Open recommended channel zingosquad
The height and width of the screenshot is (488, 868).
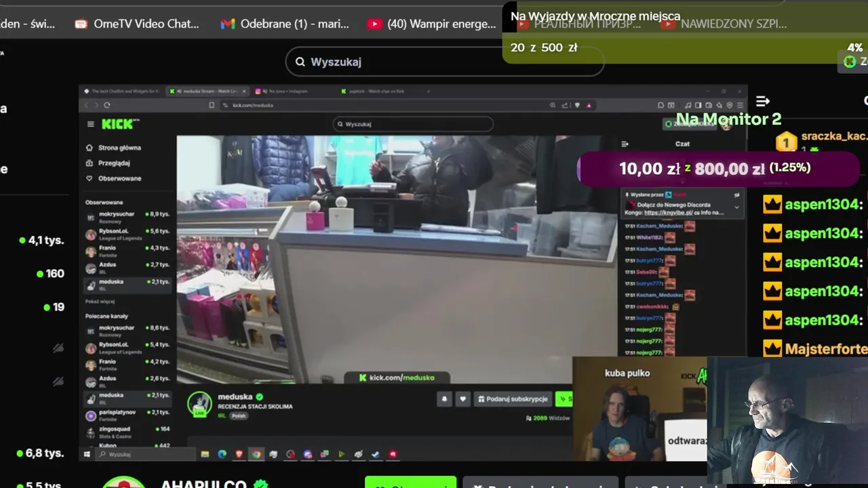click(127, 432)
